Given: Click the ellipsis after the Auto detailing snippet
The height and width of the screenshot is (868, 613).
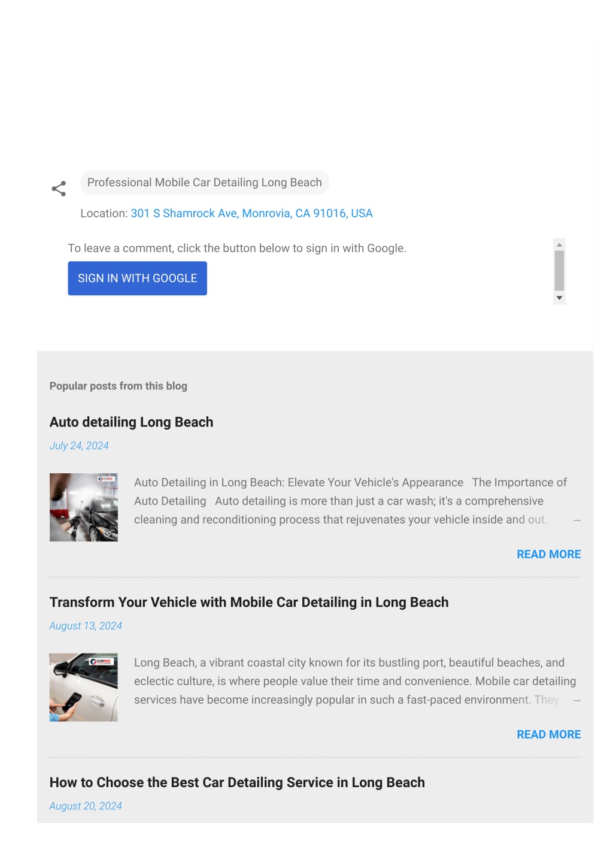Looking at the screenshot, I should [576, 520].
